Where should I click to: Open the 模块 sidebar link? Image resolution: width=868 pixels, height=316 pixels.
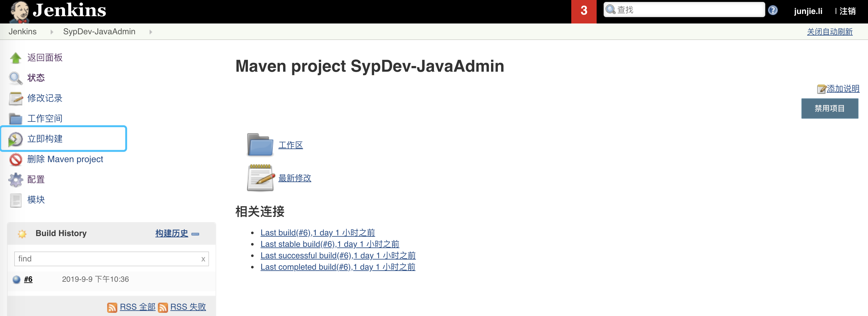(x=36, y=200)
